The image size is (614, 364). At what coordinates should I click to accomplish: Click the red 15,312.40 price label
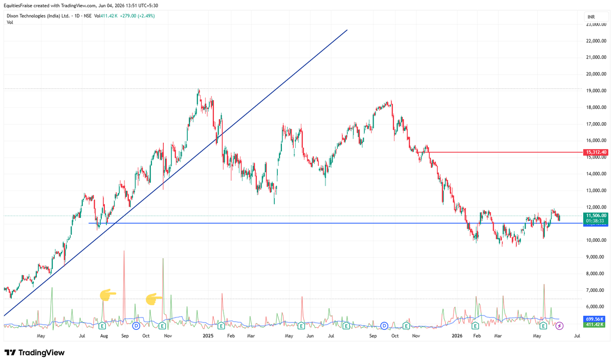[596, 152]
